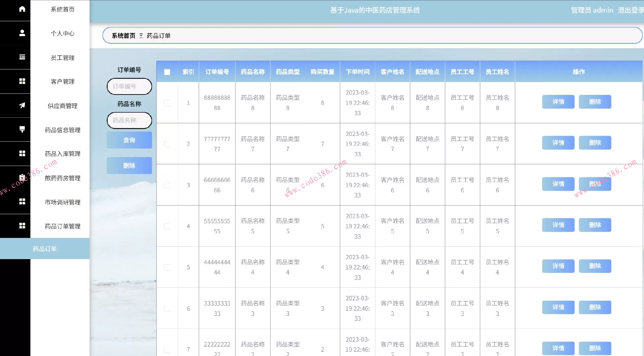Click the icon beside 药品信息管理

[22, 129]
